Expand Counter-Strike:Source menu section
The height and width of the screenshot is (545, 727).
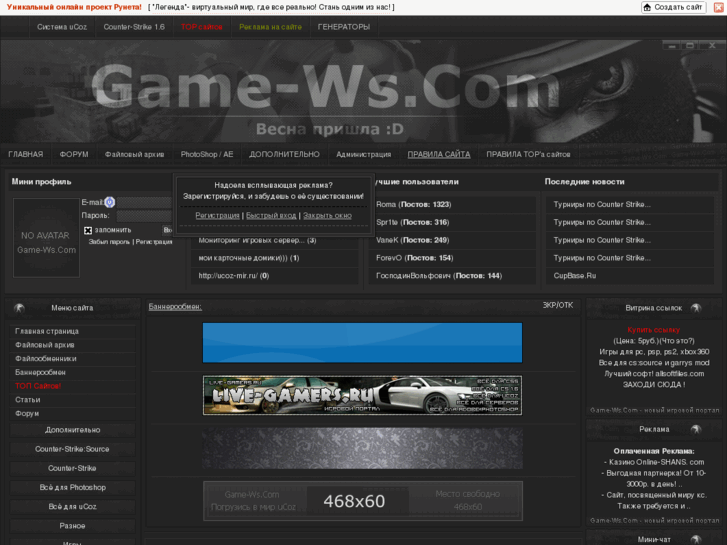(x=72, y=449)
